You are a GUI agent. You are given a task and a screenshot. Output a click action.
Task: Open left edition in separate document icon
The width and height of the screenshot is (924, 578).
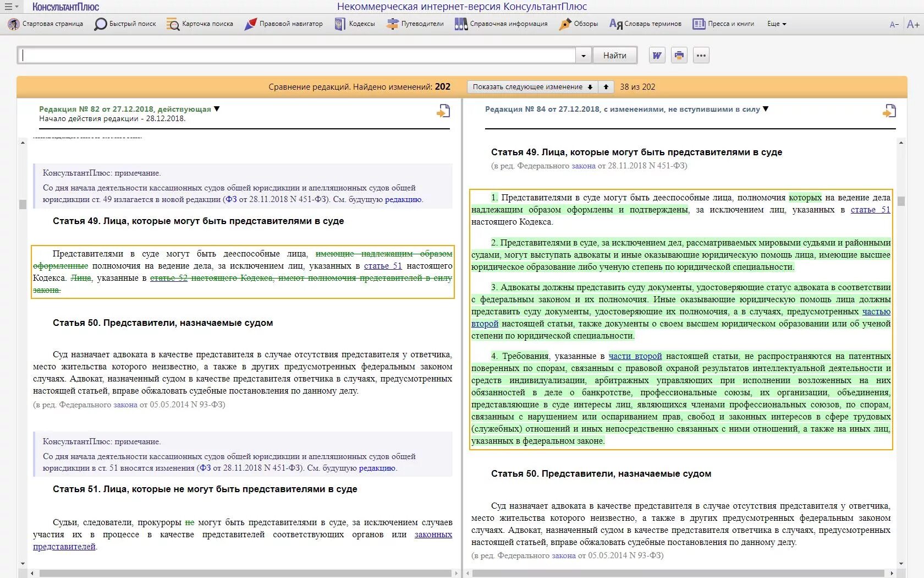click(x=443, y=111)
